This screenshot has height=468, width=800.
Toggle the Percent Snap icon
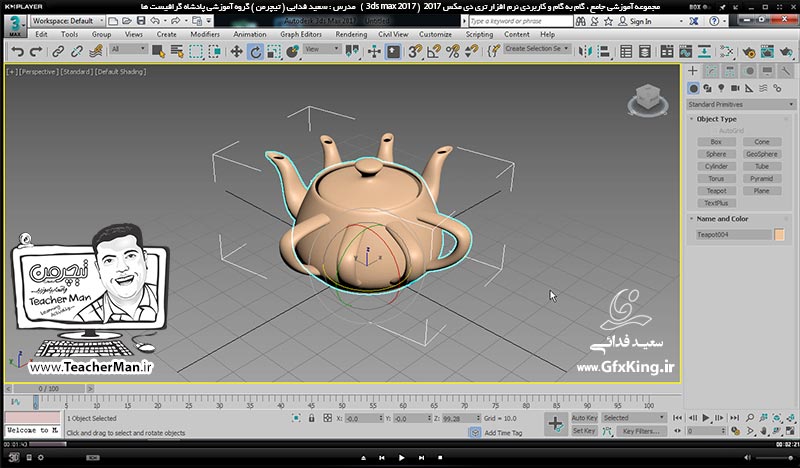453,52
